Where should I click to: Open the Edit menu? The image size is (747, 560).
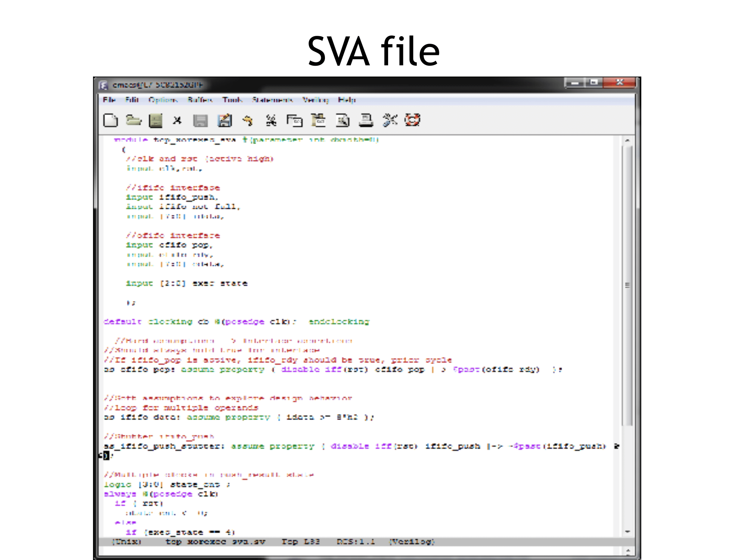pos(132,100)
